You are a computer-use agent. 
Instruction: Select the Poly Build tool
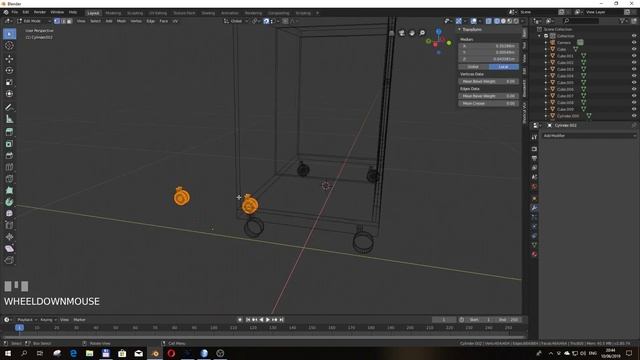click(x=9, y=191)
